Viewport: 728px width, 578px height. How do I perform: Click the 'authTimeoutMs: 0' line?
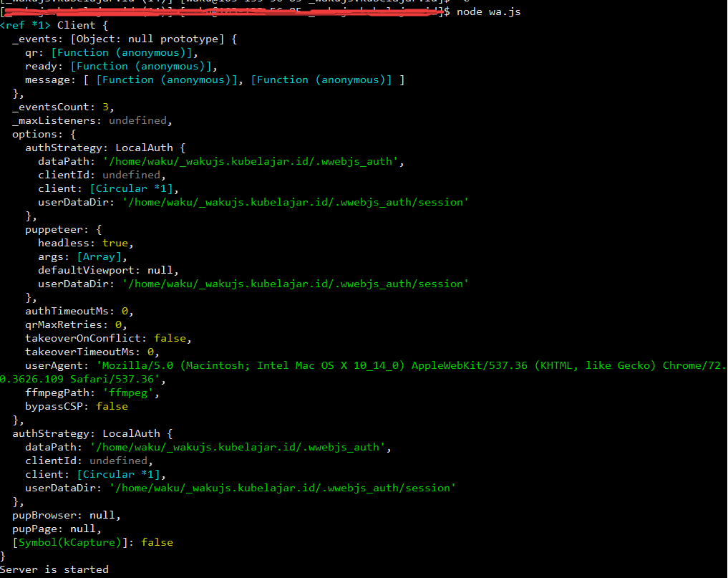pyautogui.click(x=79, y=311)
